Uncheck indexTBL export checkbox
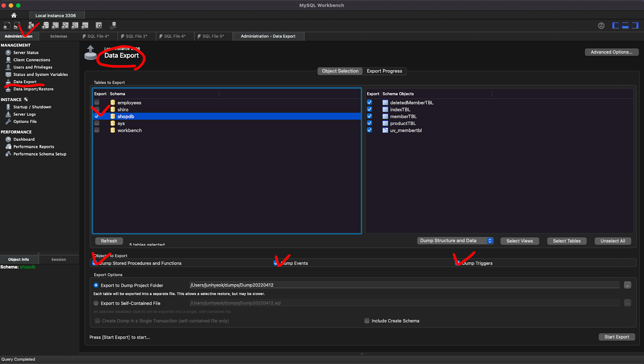The image size is (644, 364). click(369, 109)
